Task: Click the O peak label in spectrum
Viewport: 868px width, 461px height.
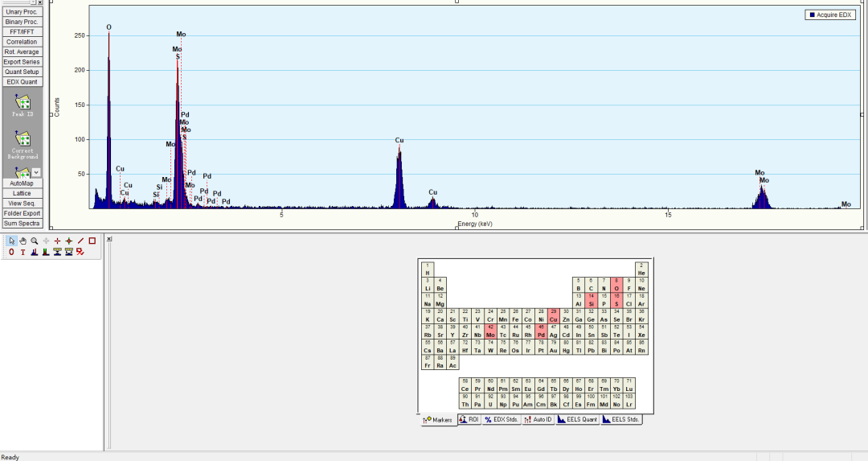Action: (x=108, y=27)
